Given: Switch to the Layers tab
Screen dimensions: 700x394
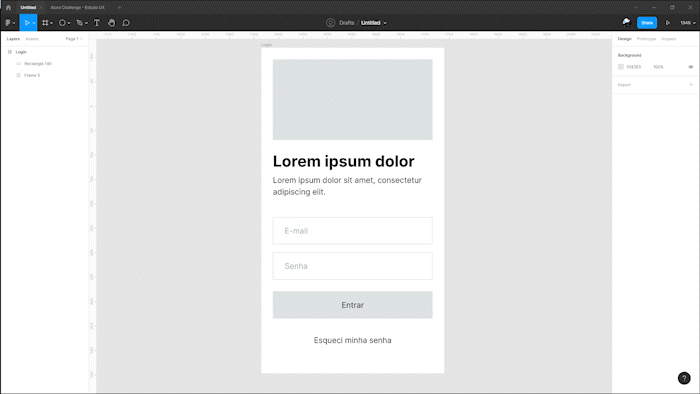Looking at the screenshot, I should (13, 39).
